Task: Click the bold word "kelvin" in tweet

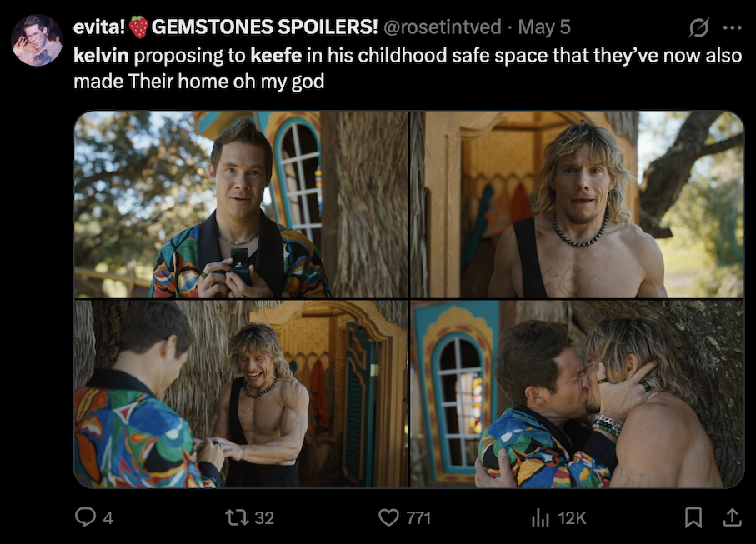Action: pyautogui.click(x=101, y=57)
